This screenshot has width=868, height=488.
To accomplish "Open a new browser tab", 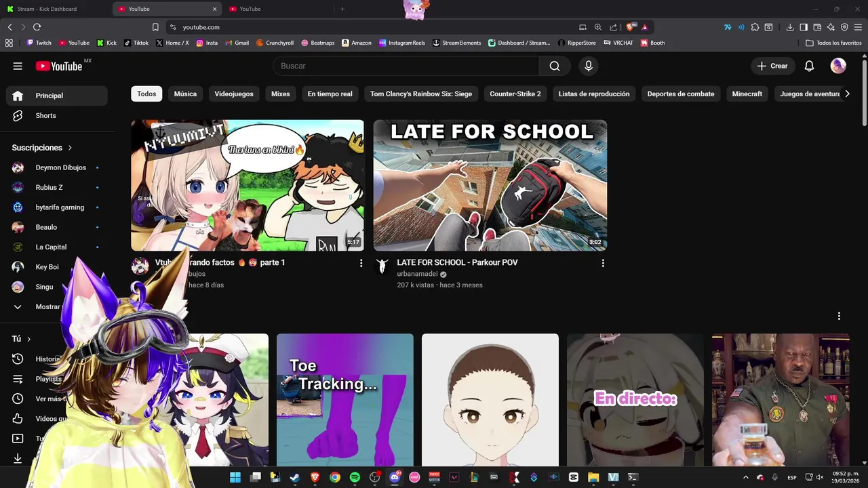I will click(x=342, y=9).
